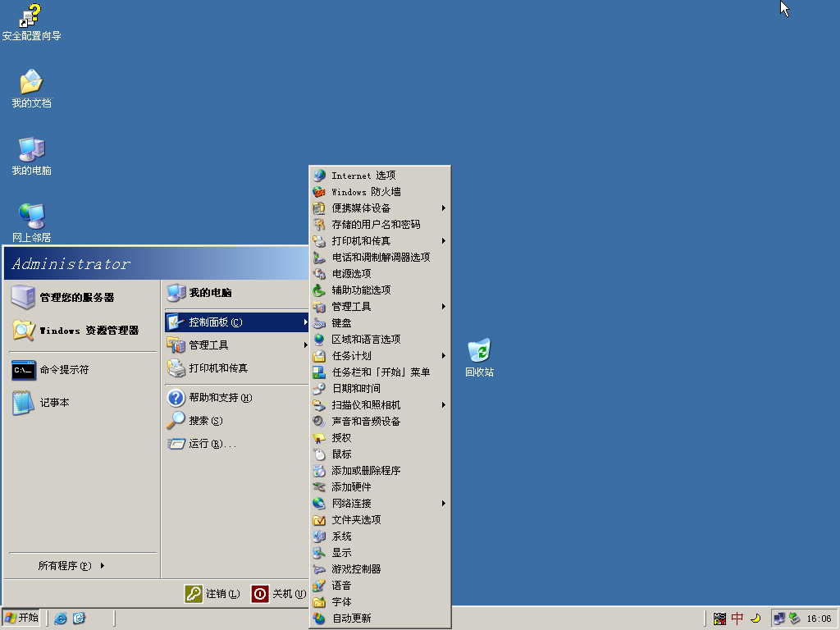Click the 存储的用户名和密码 keys icon
The height and width of the screenshot is (630, 840).
tap(319, 225)
